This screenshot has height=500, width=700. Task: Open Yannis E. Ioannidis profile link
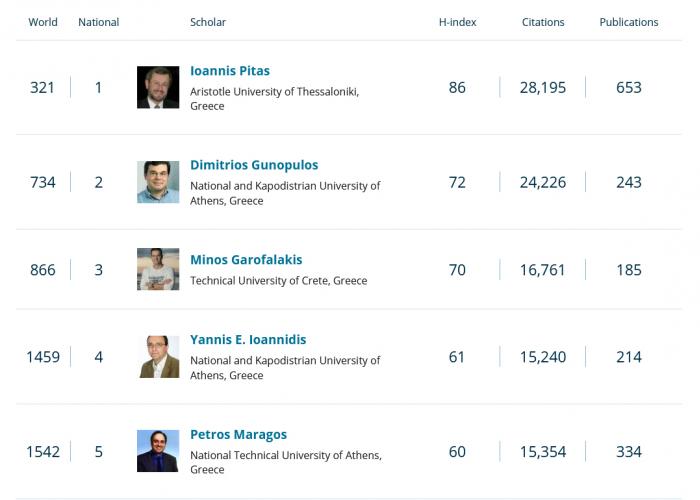[248, 340]
